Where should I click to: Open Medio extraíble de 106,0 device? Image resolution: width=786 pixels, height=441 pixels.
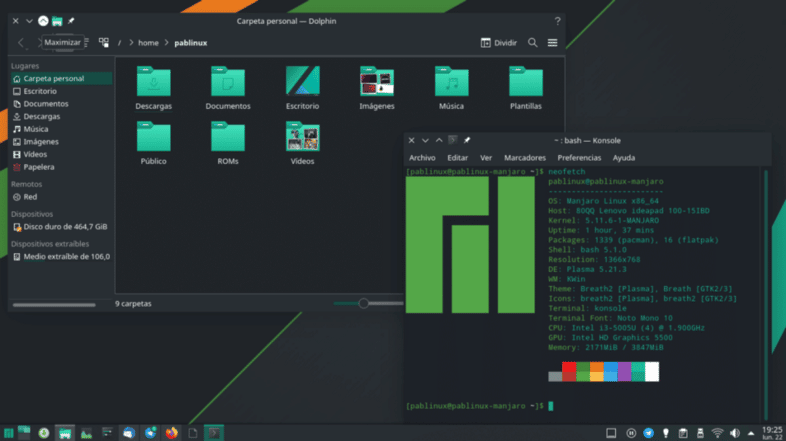pos(61,257)
